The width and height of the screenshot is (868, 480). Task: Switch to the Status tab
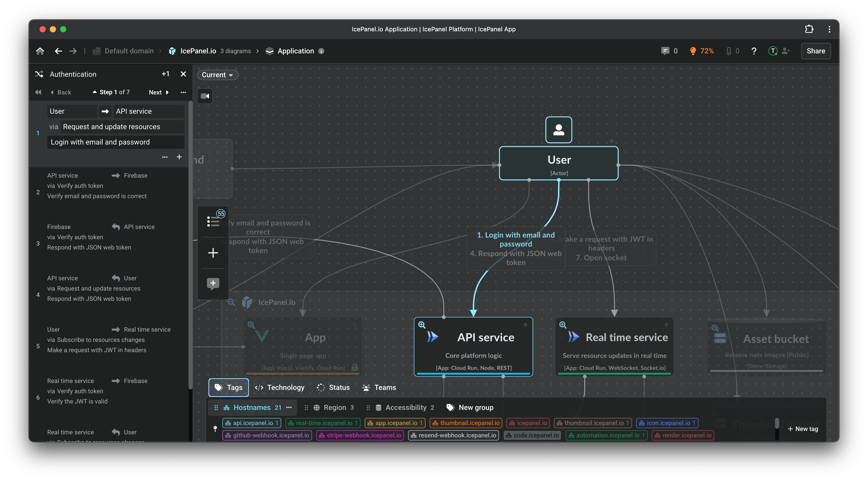(x=333, y=387)
